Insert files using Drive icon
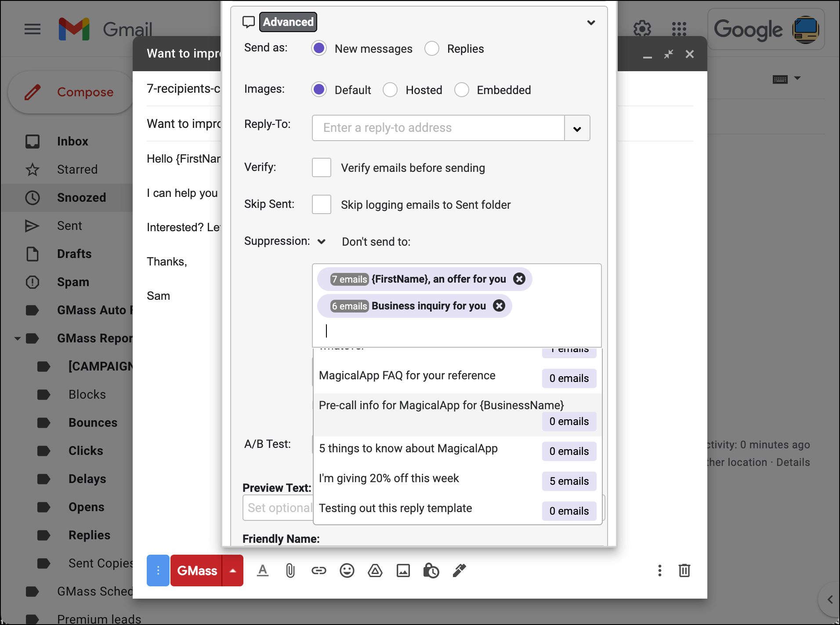Screen dimensions: 840x625 click(x=375, y=570)
